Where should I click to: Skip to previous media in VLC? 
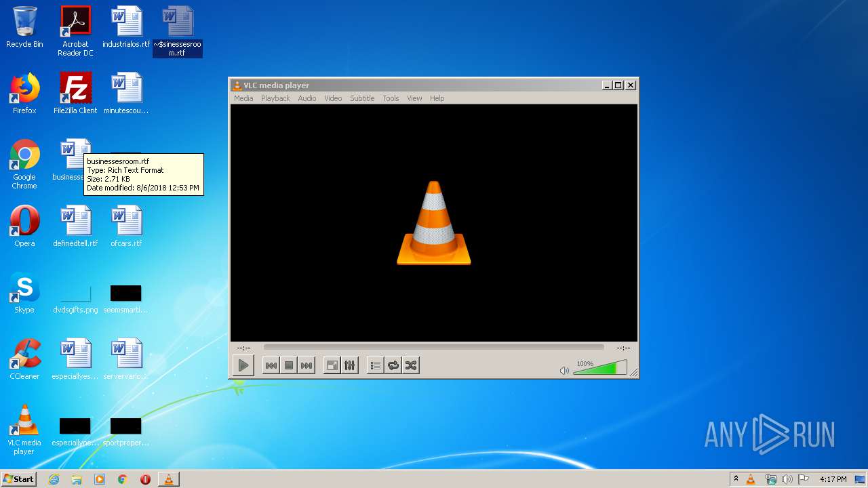pos(271,365)
